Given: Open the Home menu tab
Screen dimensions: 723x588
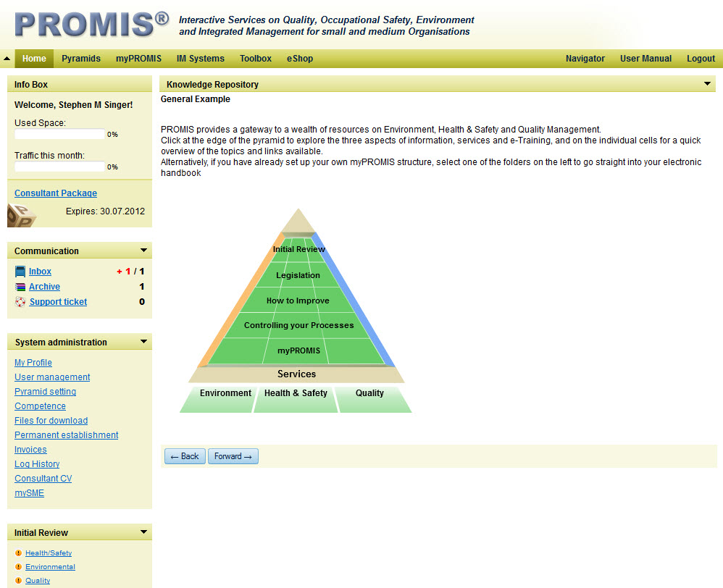Looking at the screenshot, I should 34,59.
